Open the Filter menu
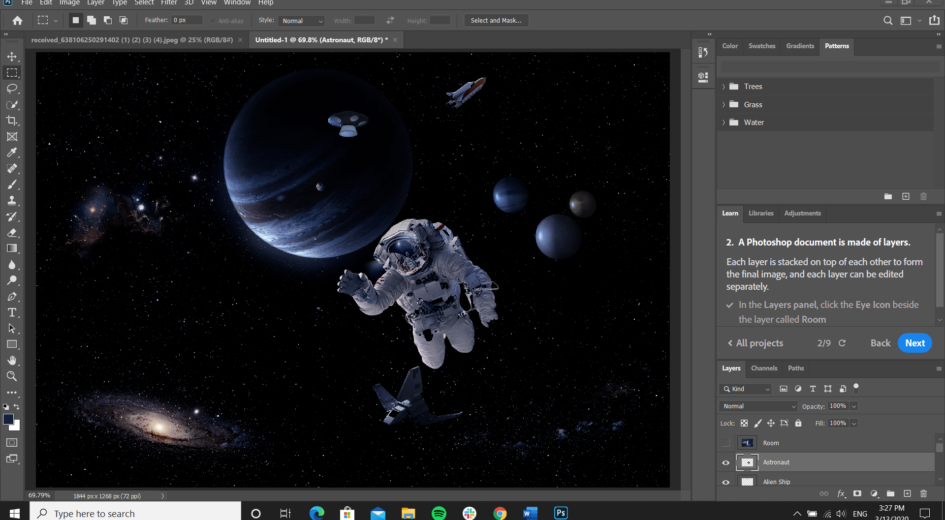This screenshot has width=945, height=520. (169, 3)
